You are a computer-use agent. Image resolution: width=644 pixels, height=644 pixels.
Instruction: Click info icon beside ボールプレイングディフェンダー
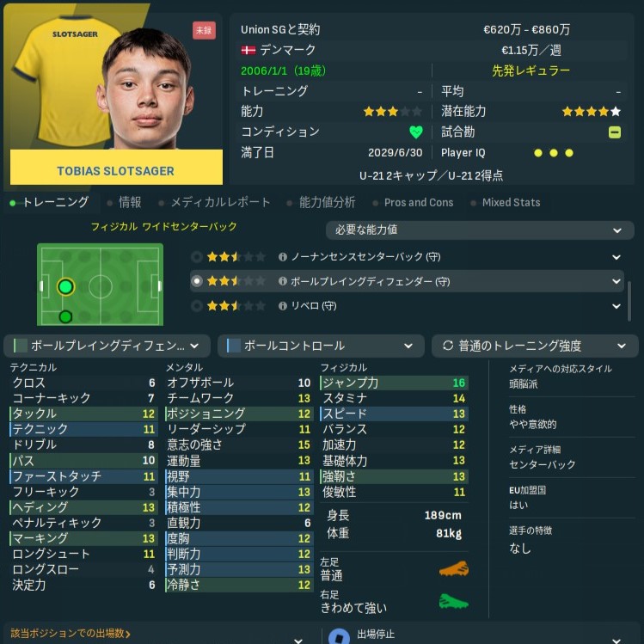pyautogui.click(x=283, y=281)
